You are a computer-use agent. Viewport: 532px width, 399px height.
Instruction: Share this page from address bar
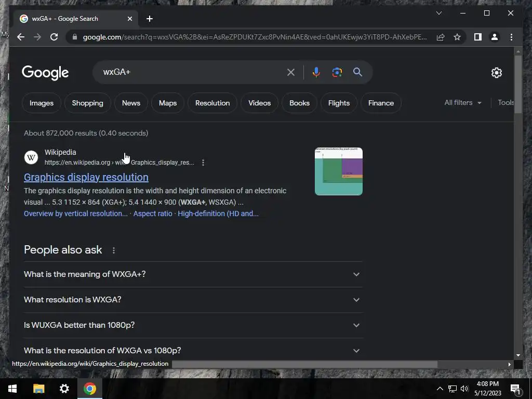tap(441, 37)
